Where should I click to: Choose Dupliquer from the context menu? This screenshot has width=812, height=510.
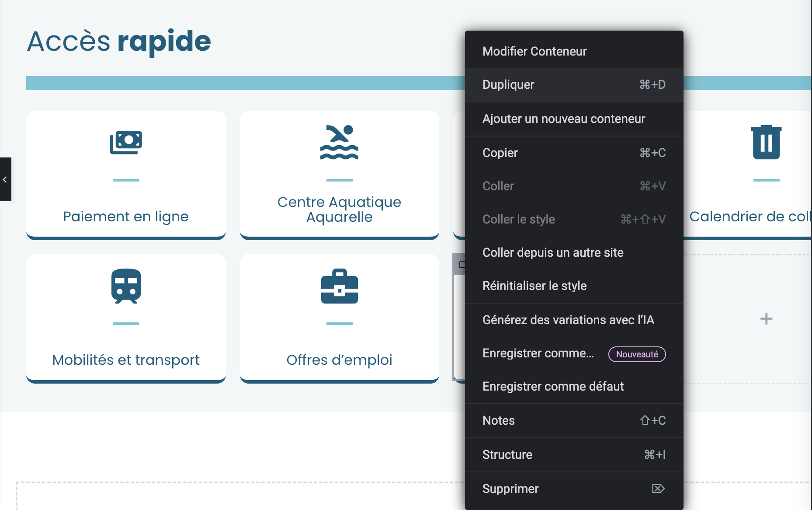(x=508, y=84)
